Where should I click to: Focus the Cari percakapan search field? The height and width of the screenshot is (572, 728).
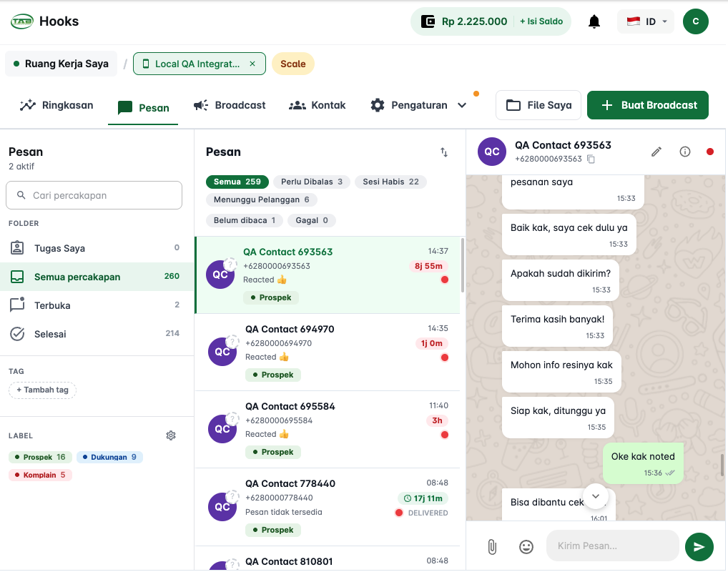tap(94, 195)
